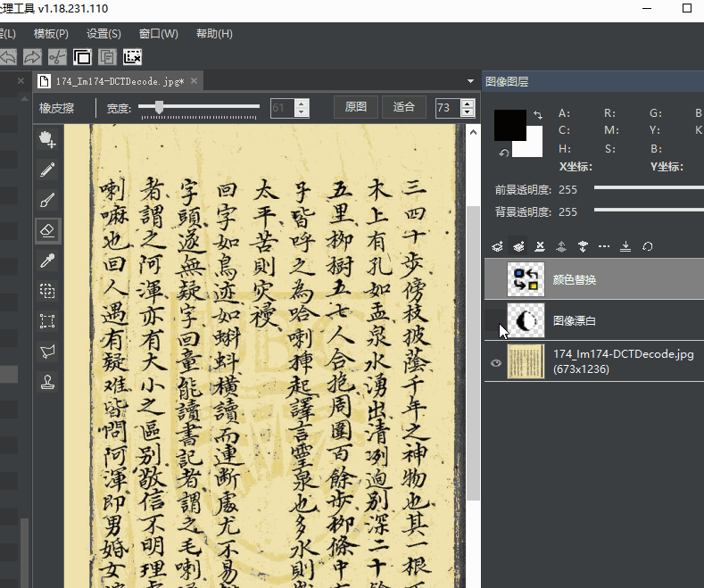Click the canvas vertical scrollbar thumb
The image size is (704, 588).
pos(473,353)
